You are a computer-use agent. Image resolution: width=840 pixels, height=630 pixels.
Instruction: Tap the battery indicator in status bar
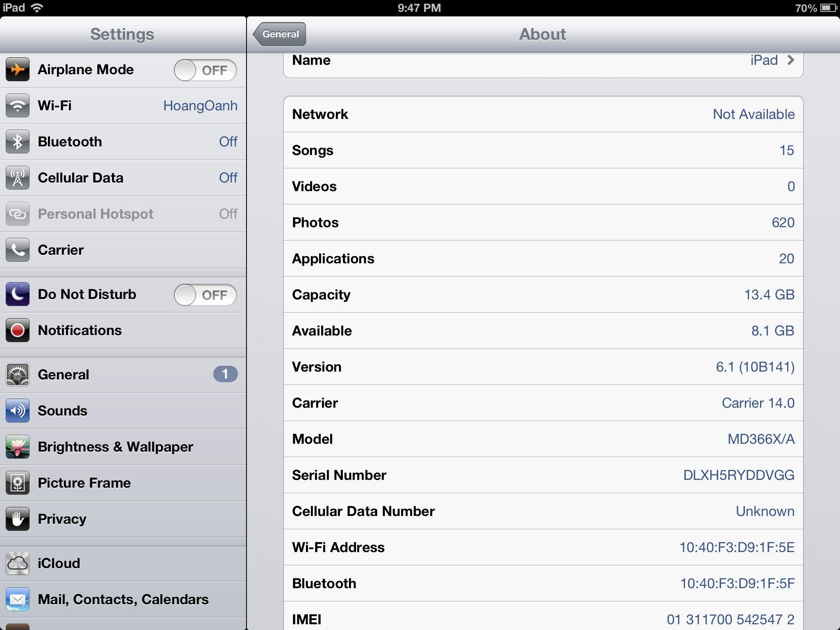click(x=829, y=8)
